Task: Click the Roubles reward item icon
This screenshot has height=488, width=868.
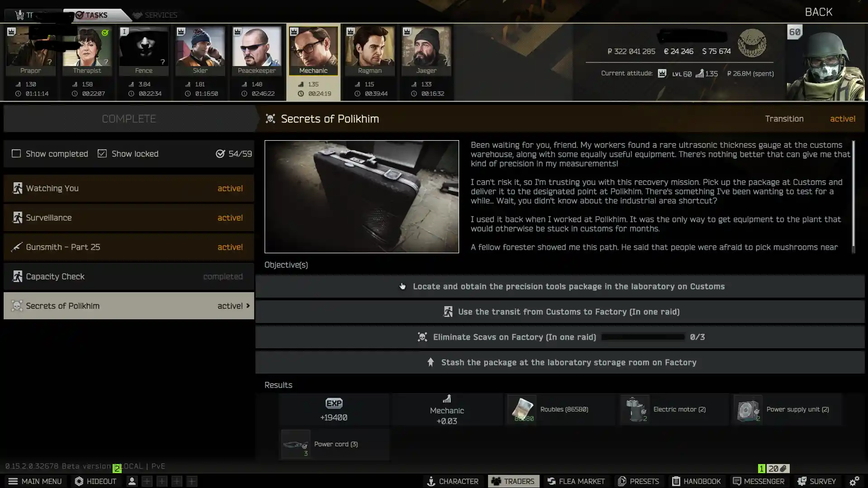Action: click(522, 409)
